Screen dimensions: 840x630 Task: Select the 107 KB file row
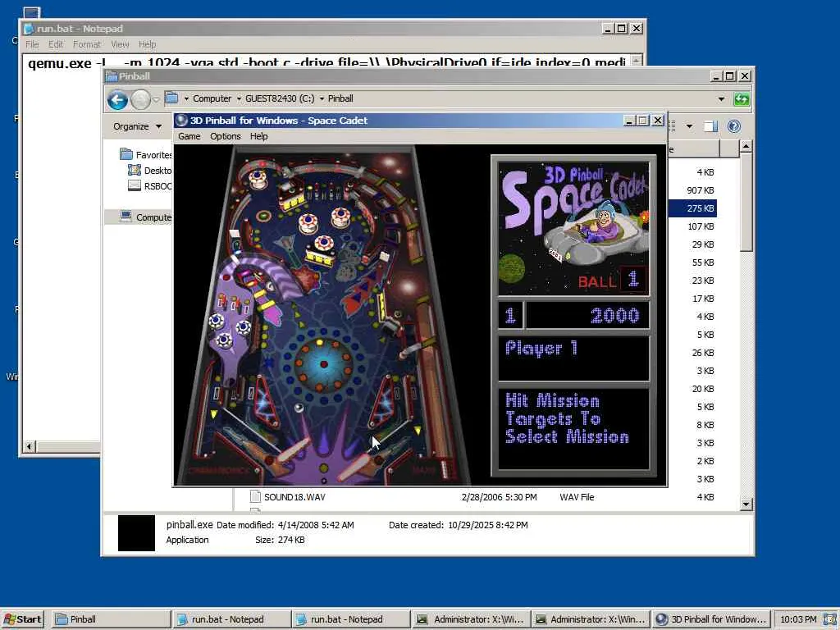[692, 226]
